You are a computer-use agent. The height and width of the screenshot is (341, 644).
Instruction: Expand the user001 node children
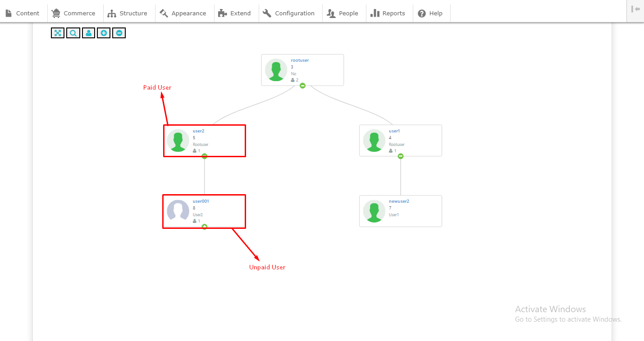[205, 227]
